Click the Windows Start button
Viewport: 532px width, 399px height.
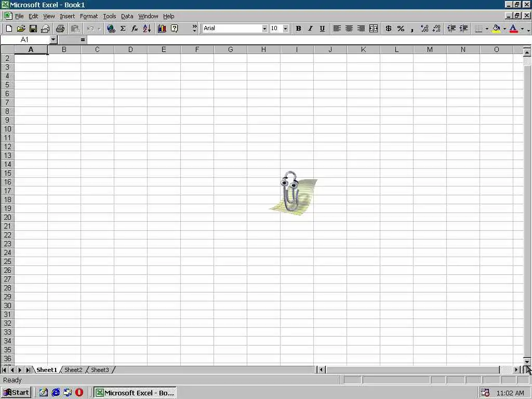16,393
